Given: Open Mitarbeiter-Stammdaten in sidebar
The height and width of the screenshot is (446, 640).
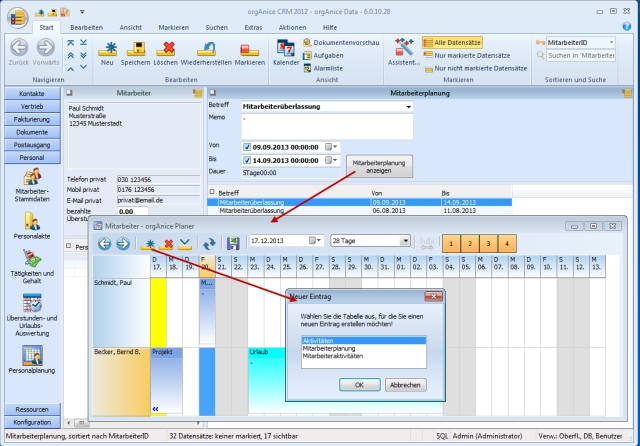Looking at the screenshot, I should (32, 185).
